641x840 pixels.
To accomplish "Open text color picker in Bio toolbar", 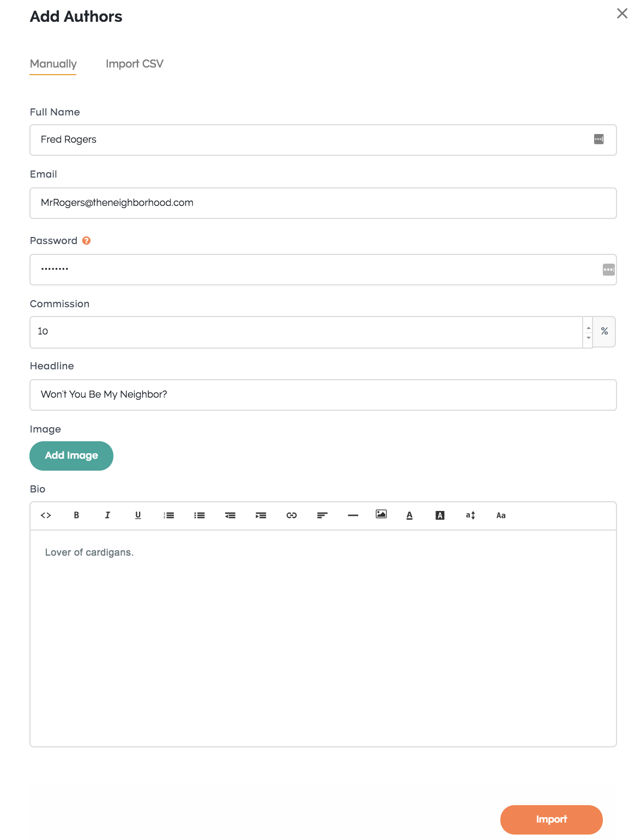I will [x=409, y=515].
